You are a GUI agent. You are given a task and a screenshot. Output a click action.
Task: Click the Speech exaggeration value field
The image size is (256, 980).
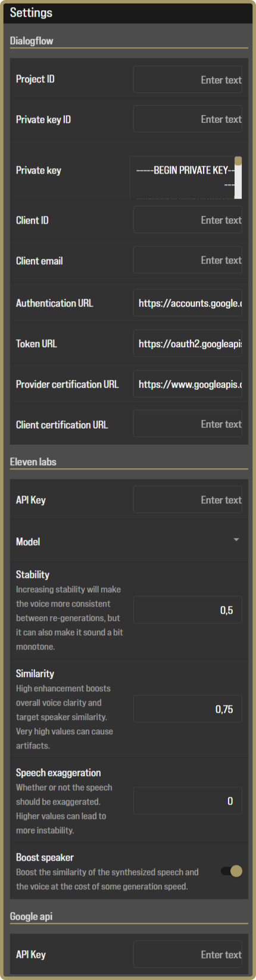188,801
